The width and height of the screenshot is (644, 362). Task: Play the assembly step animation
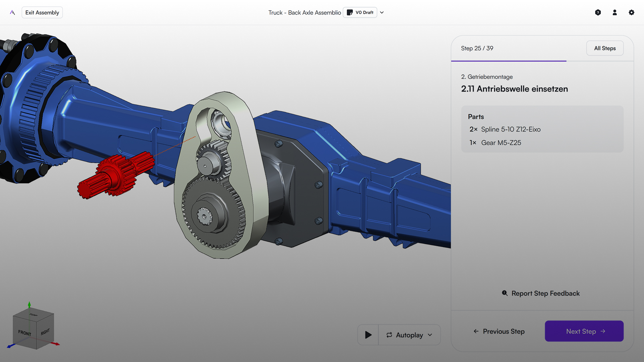[368, 335]
